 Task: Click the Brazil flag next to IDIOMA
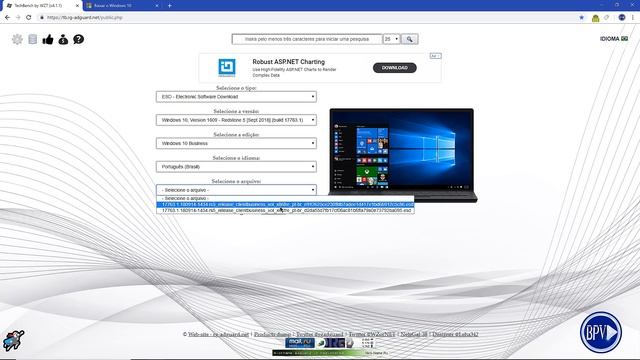pos(624,39)
